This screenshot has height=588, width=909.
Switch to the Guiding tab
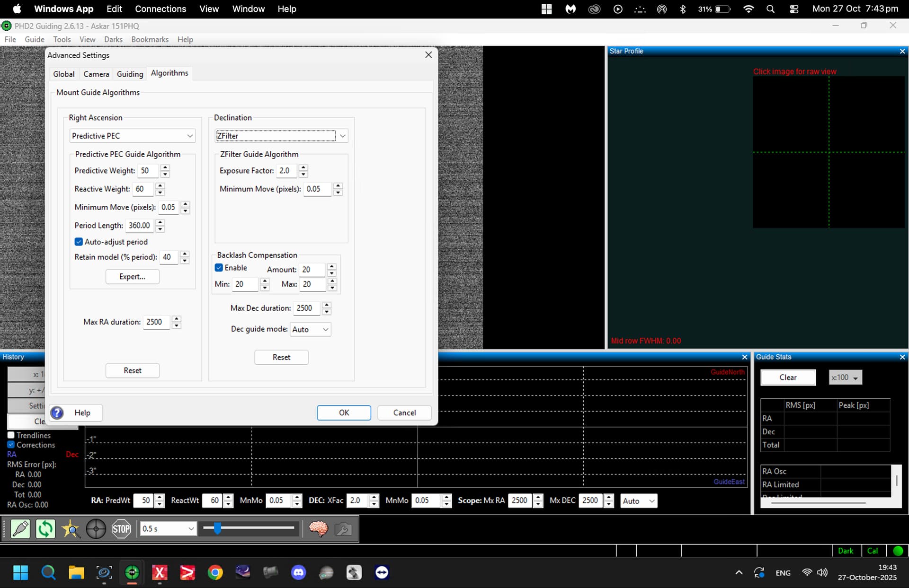(130, 74)
